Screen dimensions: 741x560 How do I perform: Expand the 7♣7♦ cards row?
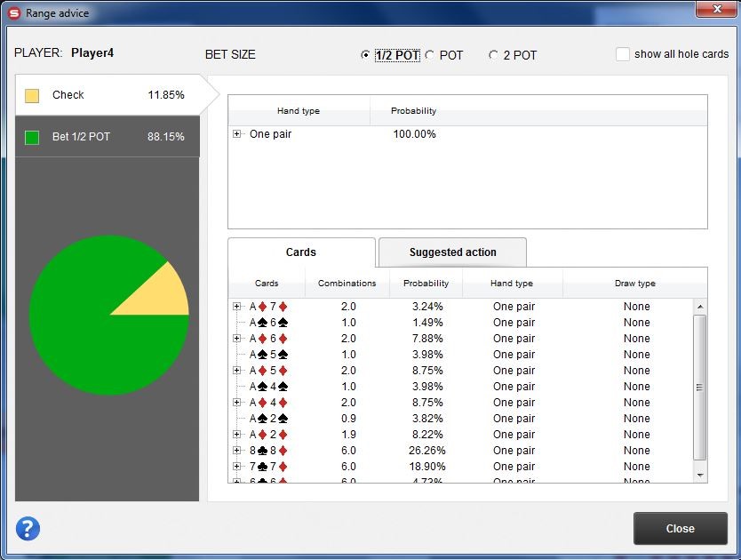point(237,467)
